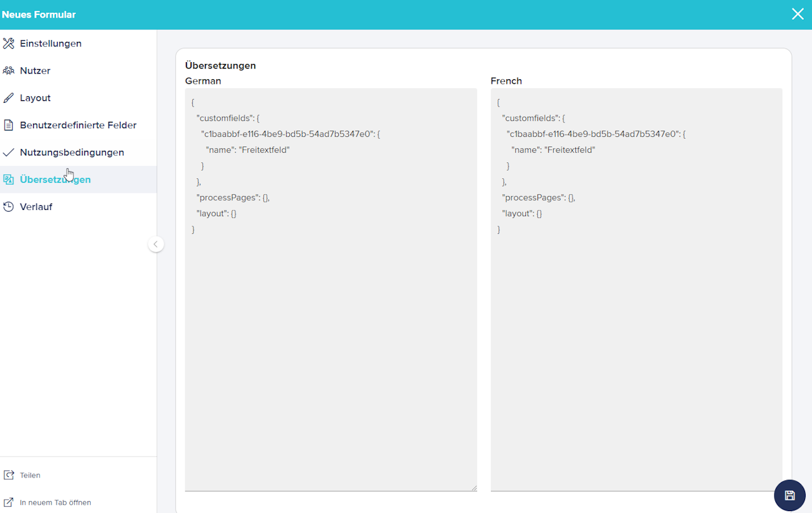The image size is (812, 513).
Task: Click "name": "Freitextfeld" line in German JSON
Action: pyautogui.click(x=247, y=150)
